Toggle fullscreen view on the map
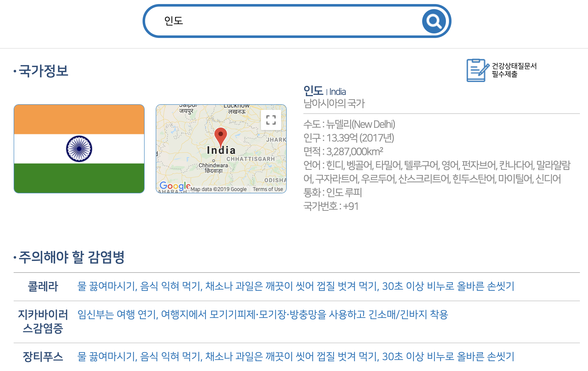Image resolution: width=588 pixels, height=371 pixels. click(271, 120)
